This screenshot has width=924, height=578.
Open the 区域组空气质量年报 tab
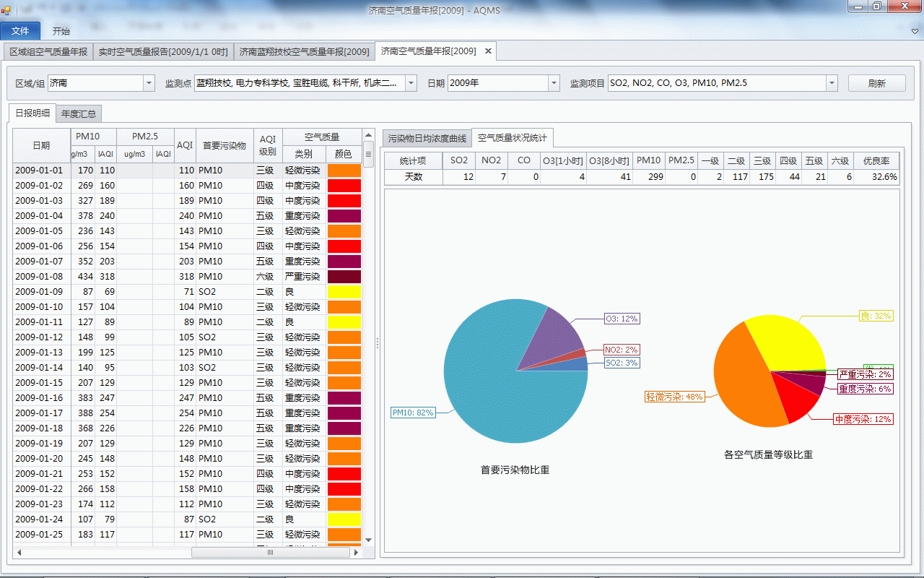48,51
